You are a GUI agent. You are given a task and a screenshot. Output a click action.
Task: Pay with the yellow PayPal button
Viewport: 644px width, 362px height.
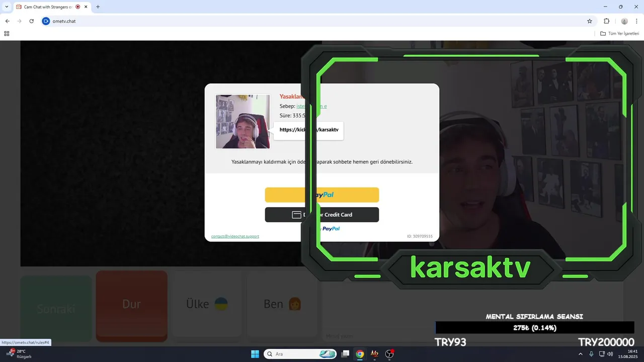[322, 195]
